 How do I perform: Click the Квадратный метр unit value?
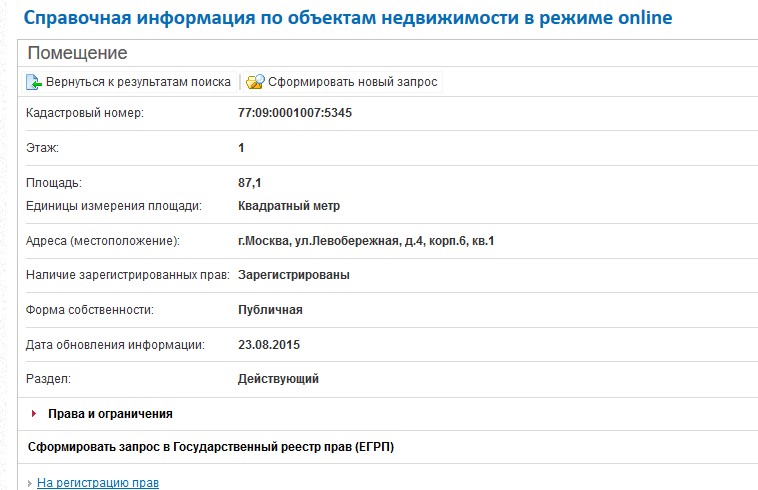coord(289,206)
